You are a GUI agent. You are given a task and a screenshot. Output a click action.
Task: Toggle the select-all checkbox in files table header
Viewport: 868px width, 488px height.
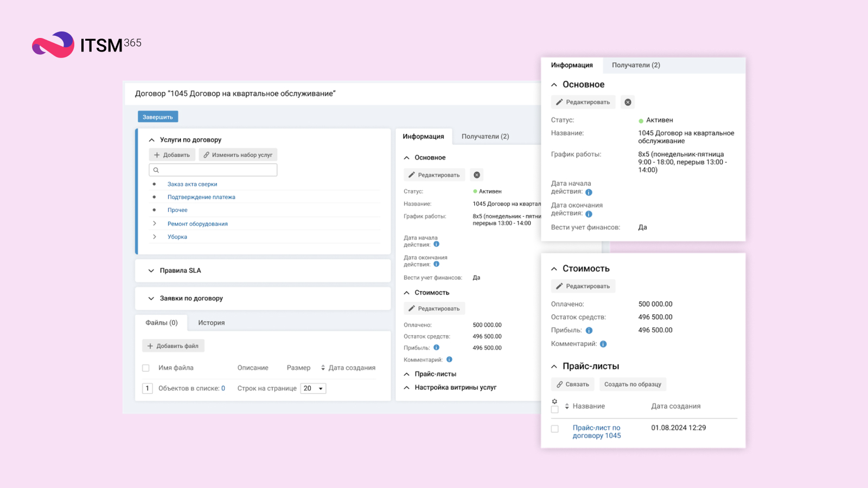coord(146,368)
